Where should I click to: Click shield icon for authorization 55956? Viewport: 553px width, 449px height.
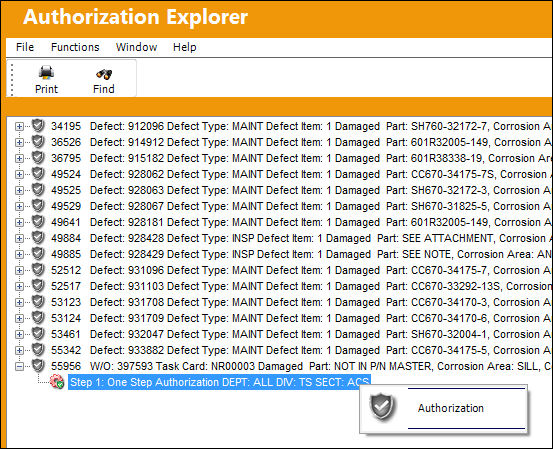pyautogui.click(x=38, y=366)
